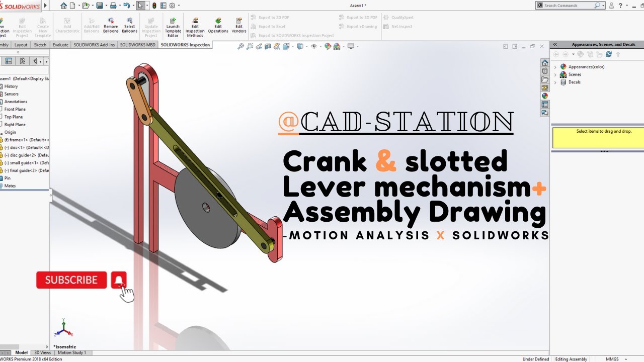Collapse the Appearances task pane with chevrons
Viewport: 644px width, 362px height.
coord(555,45)
